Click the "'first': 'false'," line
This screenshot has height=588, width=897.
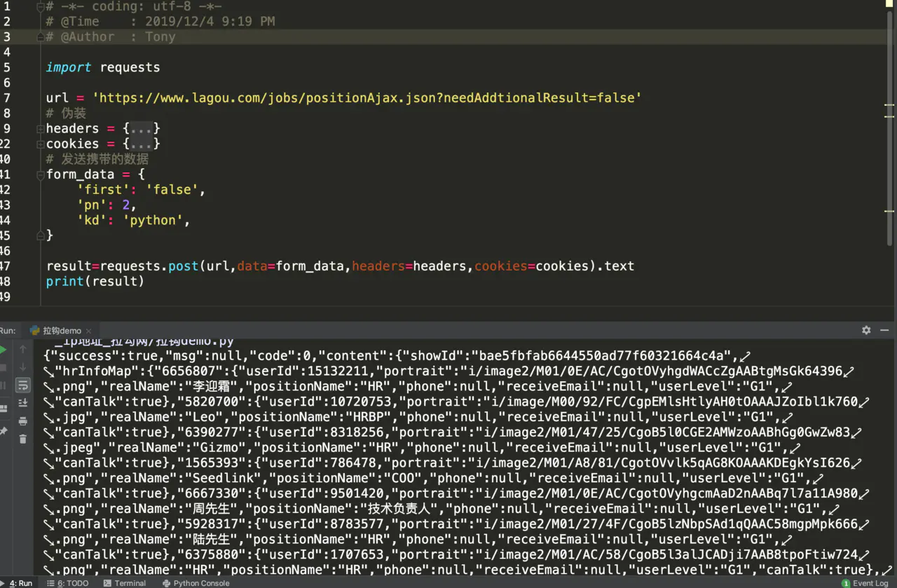pyautogui.click(x=142, y=189)
